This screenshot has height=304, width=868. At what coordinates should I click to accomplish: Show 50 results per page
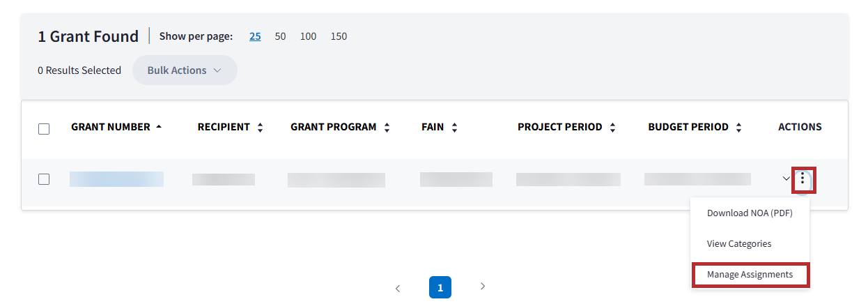click(x=280, y=36)
